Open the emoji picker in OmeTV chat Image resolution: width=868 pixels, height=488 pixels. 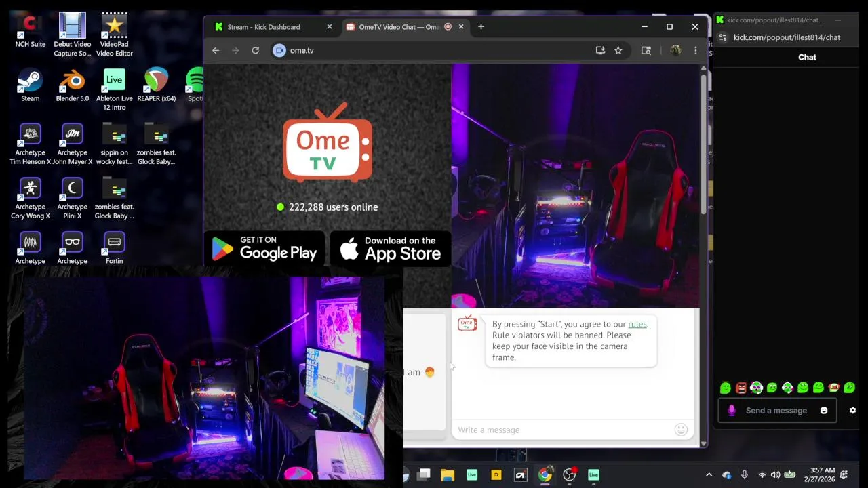(x=682, y=429)
